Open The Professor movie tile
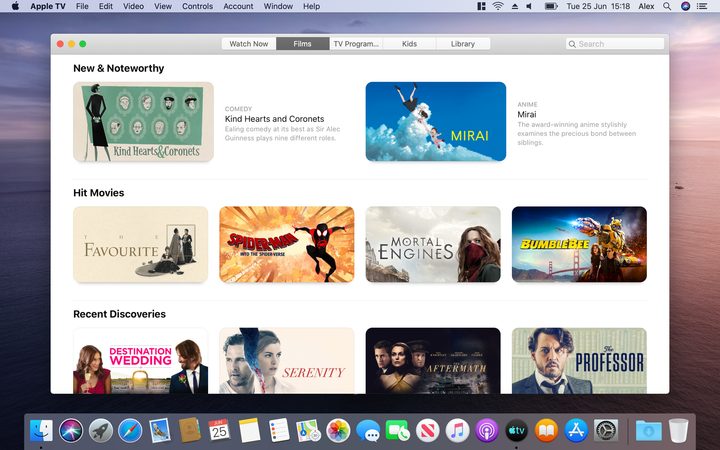The height and width of the screenshot is (450, 720). pos(579,360)
